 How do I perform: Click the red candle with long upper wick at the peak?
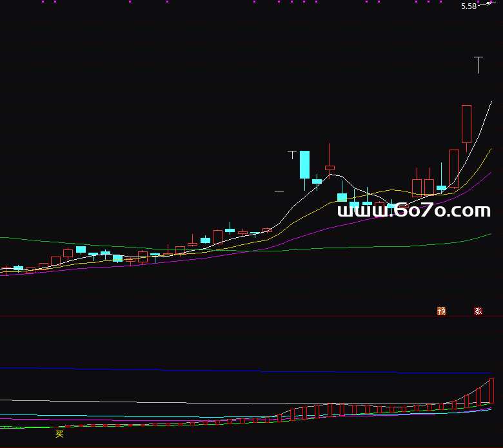330,168
